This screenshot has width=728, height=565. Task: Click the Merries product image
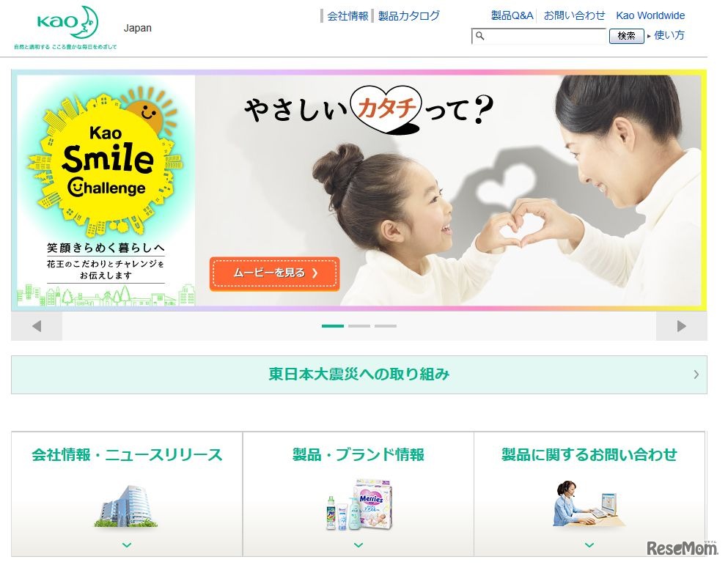[359, 504]
